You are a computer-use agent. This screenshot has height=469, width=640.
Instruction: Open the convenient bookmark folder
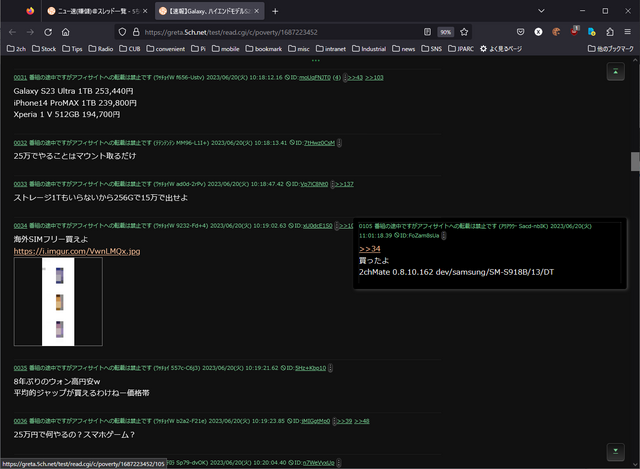[166, 49]
